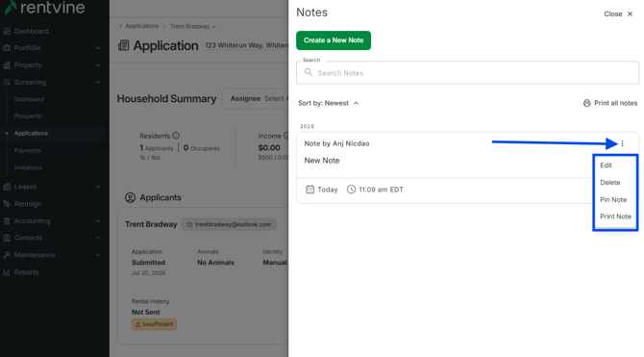
Task: Choose Print Note from the note menu
Action: coord(615,217)
